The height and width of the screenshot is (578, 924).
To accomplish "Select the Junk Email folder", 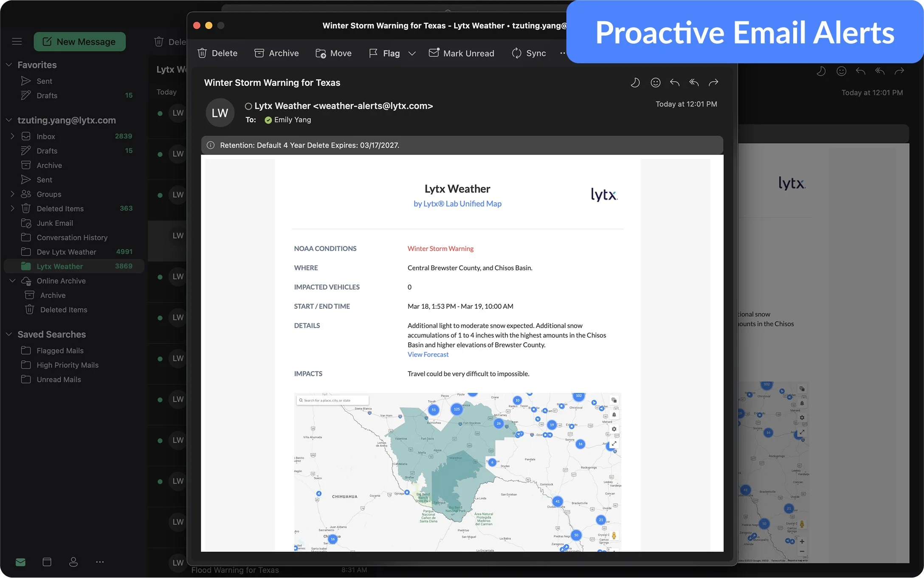I will click(x=55, y=223).
